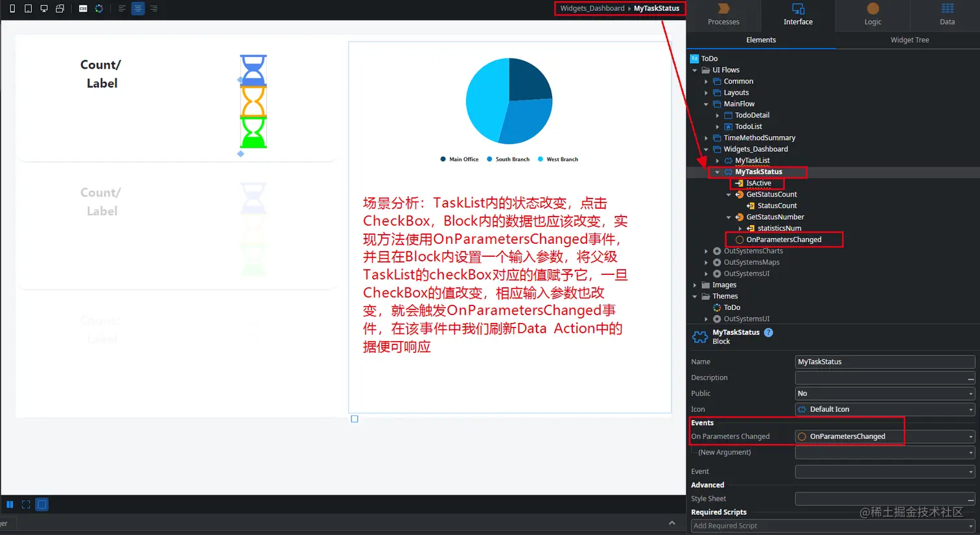Expand the MyTaskList block
The height and width of the screenshot is (535, 980).
pyautogui.click(x=717, y=161)
